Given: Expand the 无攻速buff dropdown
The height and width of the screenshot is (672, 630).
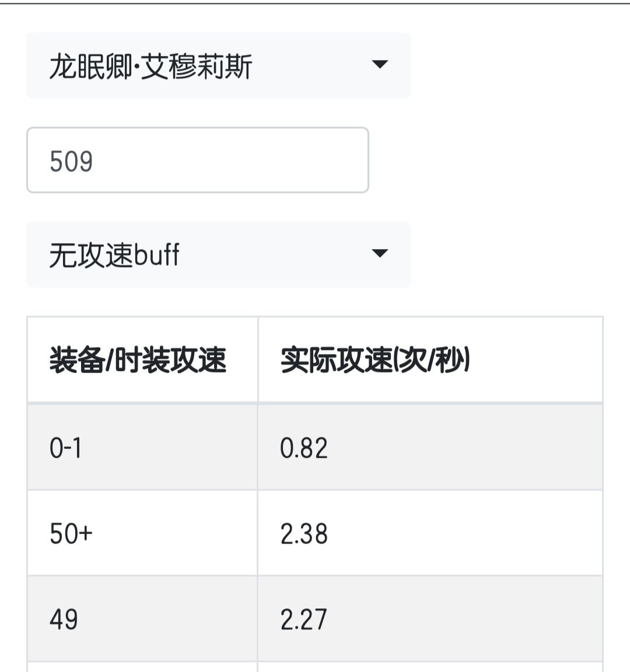Looking at the screenshot, I should 218,254.
